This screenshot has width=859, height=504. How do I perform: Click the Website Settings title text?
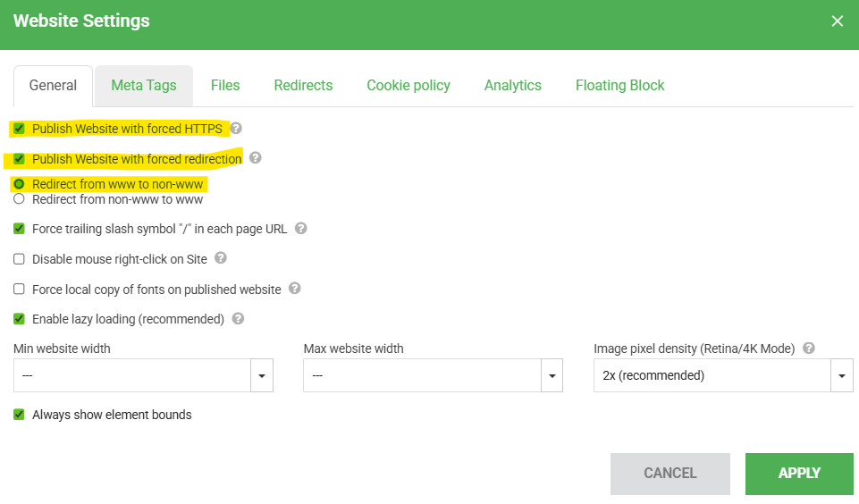pyautogui.click(x=81, y=21)
